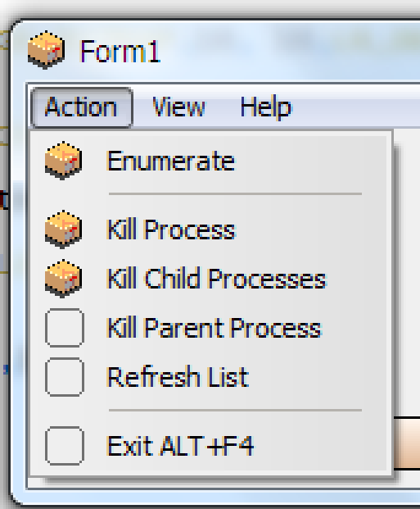Screen dimensions: 420x509
Task: Click the cube icon next to Kill Process
Action: point(64,230)
